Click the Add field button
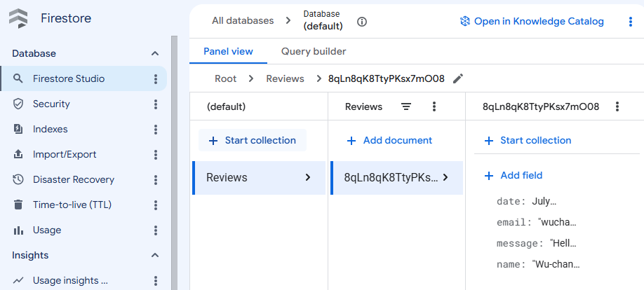This screenshot has height=290, width=644. (513, 176)
